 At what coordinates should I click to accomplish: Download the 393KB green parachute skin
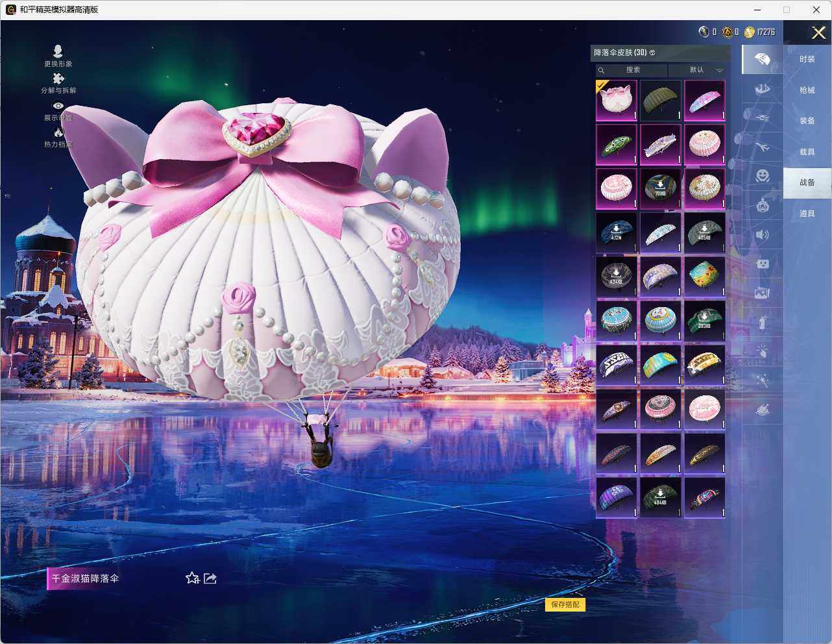[705, 321]
